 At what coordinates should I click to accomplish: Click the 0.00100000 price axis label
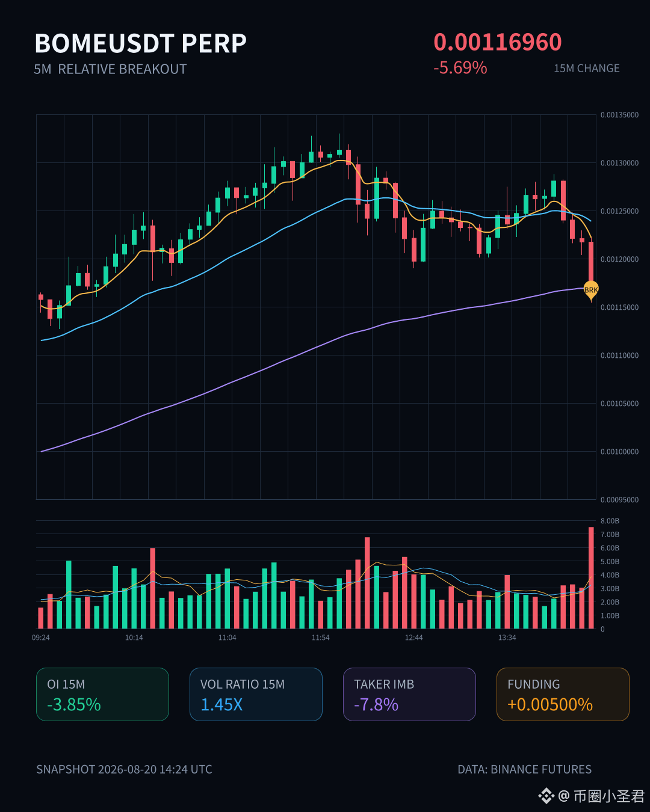coord(619,452)
